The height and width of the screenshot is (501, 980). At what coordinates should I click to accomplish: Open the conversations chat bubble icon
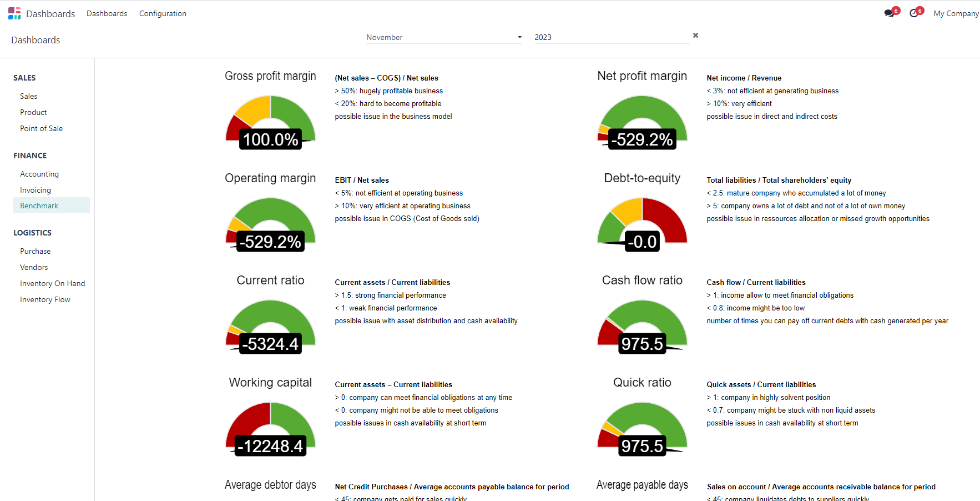(x=889, y=13)
